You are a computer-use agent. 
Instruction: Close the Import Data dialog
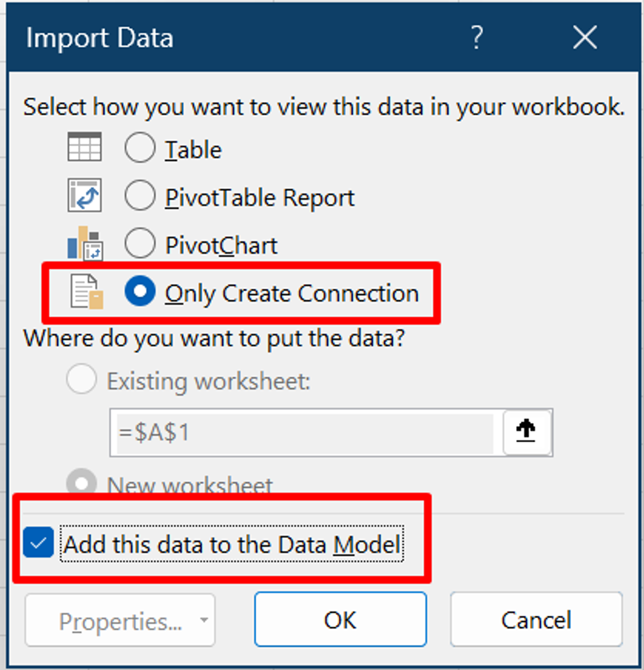(x=584, y=37)
